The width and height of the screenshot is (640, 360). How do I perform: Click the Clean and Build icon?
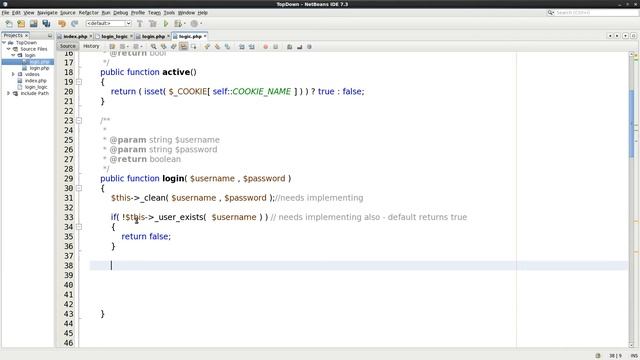click(x=153, y=24)
